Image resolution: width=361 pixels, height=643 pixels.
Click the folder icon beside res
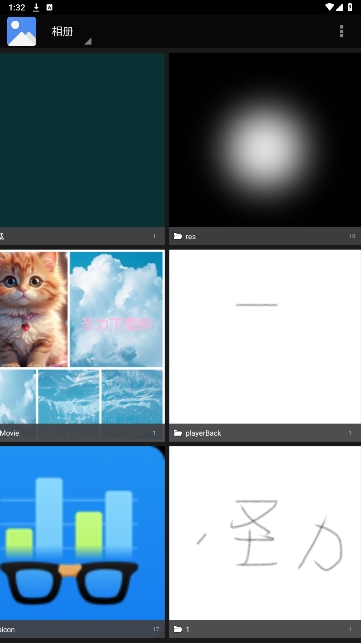coord(178,236)
